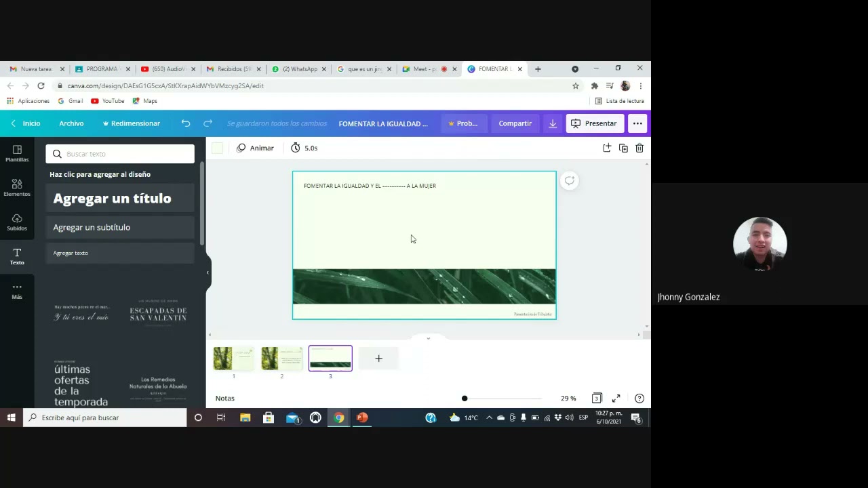The height and width of the screenshot is (488, 868).
Task: Open the help question mark button
Action: click(x=639, y=398)
